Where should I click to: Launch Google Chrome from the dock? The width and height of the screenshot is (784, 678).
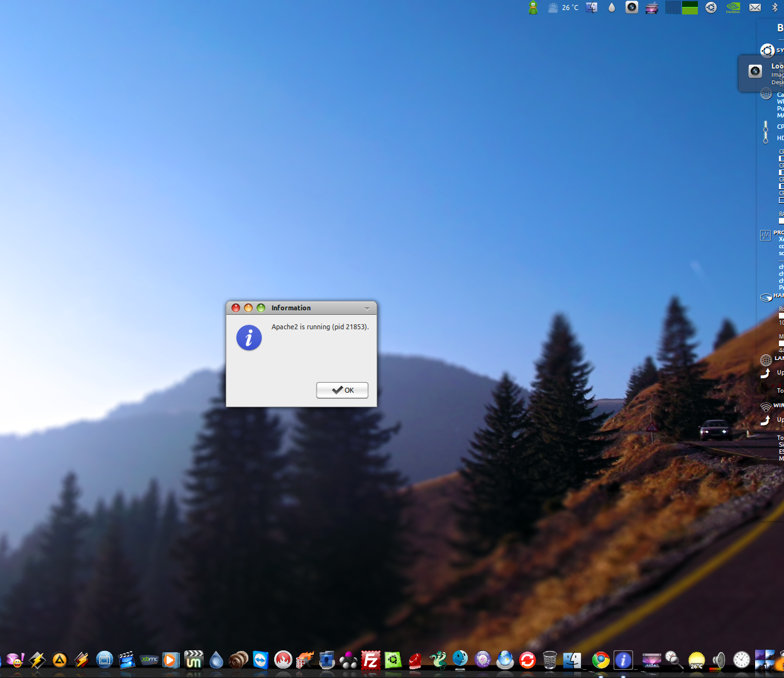[x=601, y=660]
